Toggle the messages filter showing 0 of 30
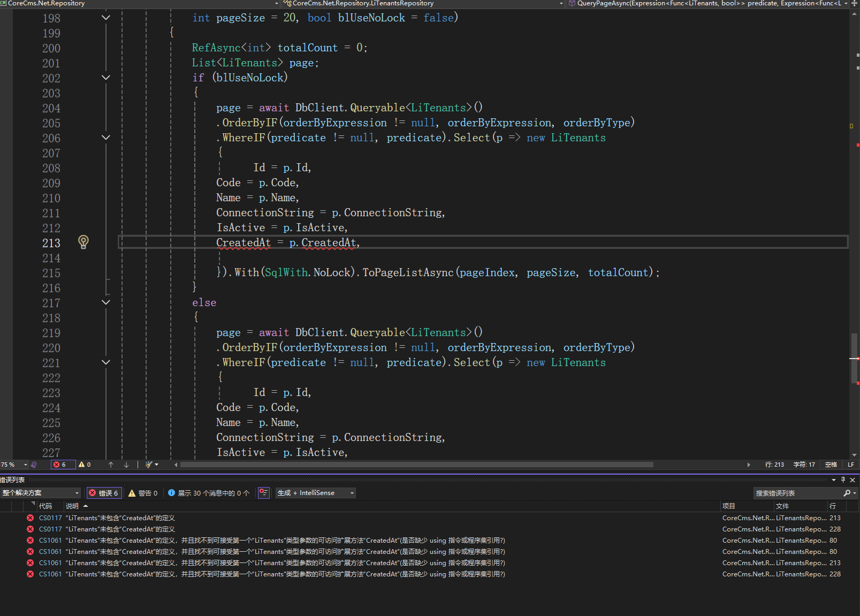 pyautogui.click(x=209, y=493)
